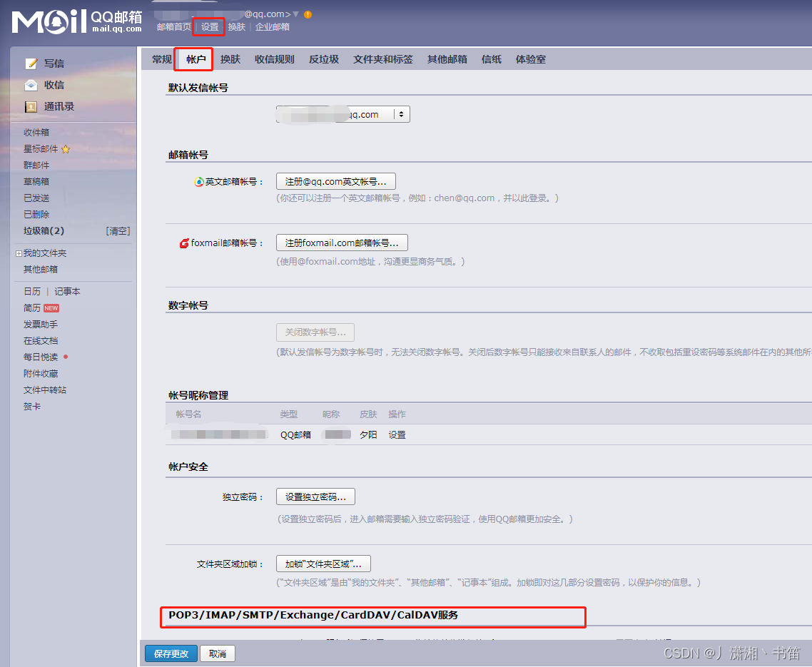
Task: Click the star icon beside 星标邮件
Action: [66, 149]
